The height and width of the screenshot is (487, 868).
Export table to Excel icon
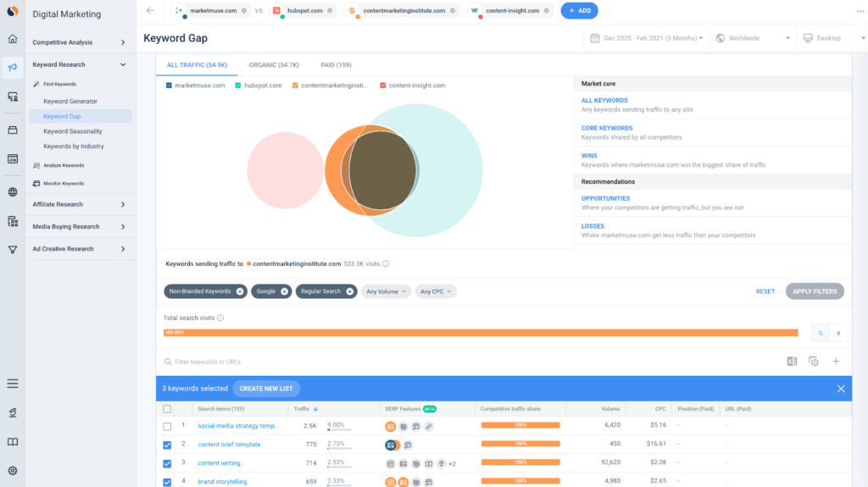[792, 362]
